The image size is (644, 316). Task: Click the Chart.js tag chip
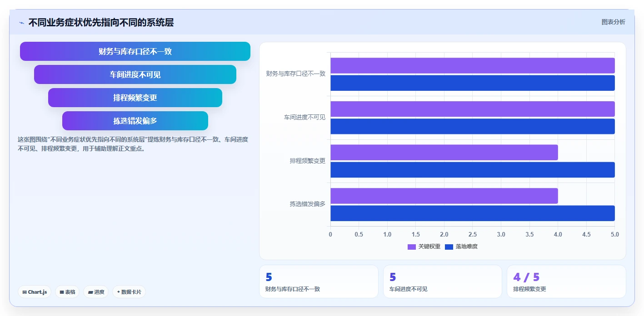click(35, 292)
